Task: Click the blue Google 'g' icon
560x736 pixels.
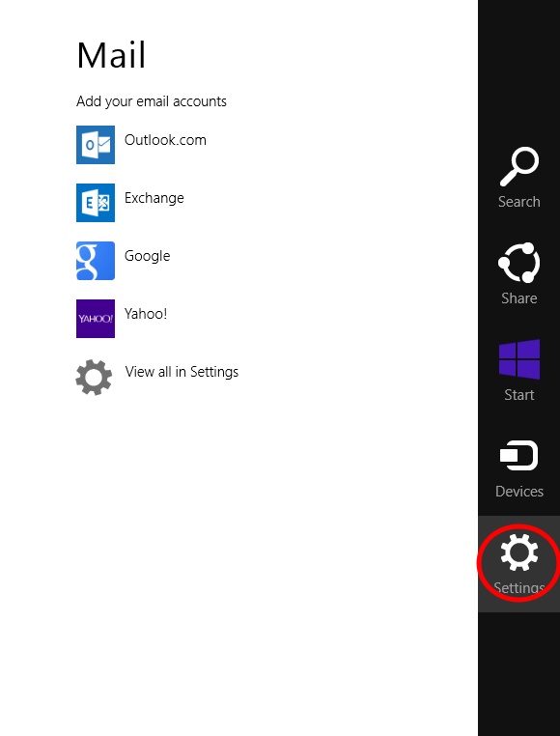Action: (x=96, y=261)
